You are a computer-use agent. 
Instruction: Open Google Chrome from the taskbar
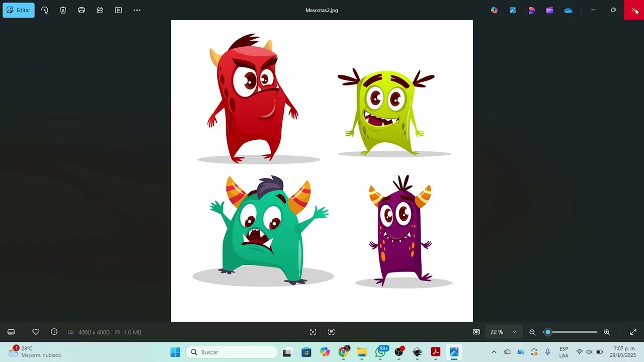click(x=344, y=352)
